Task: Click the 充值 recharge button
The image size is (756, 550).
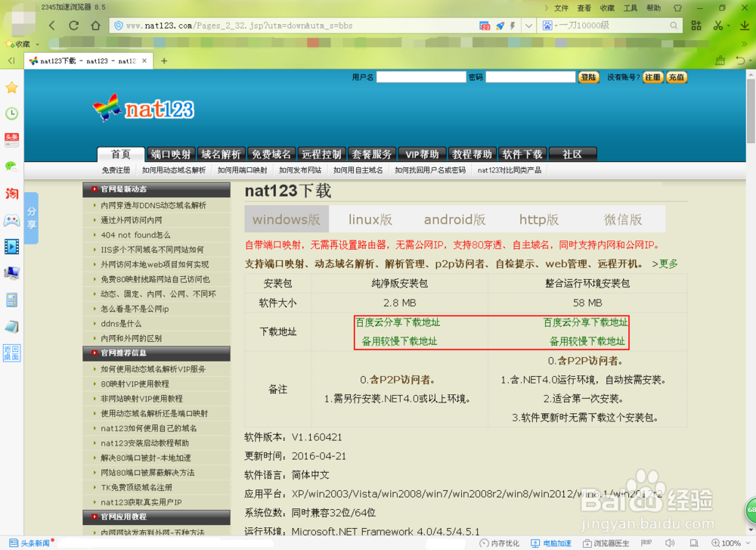Action: pos(677,77)
